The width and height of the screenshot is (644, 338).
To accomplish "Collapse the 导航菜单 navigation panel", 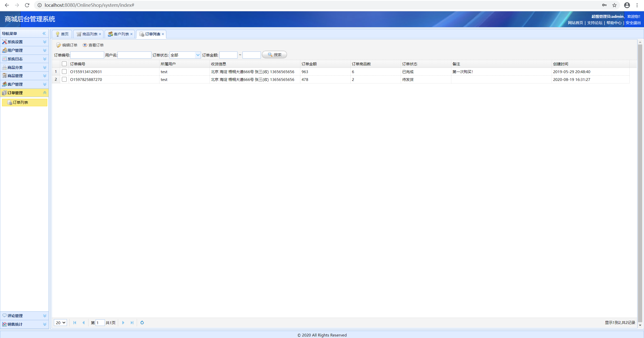I will coord(44,33).
